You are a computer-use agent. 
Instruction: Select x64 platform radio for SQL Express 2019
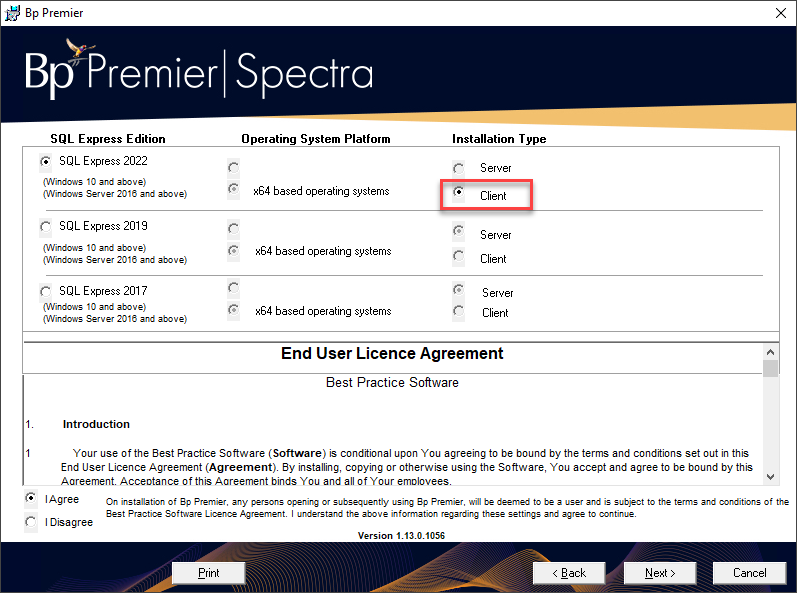click(x=233, y=251)
